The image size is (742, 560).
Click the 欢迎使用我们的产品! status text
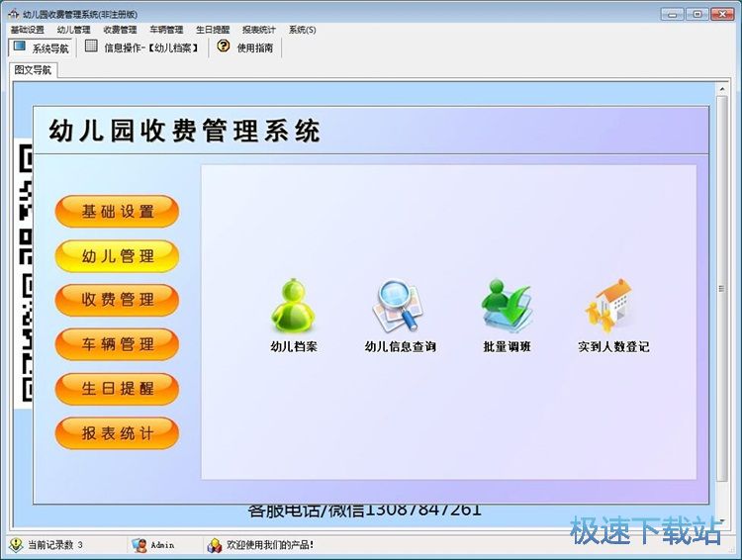click(270, 545)
